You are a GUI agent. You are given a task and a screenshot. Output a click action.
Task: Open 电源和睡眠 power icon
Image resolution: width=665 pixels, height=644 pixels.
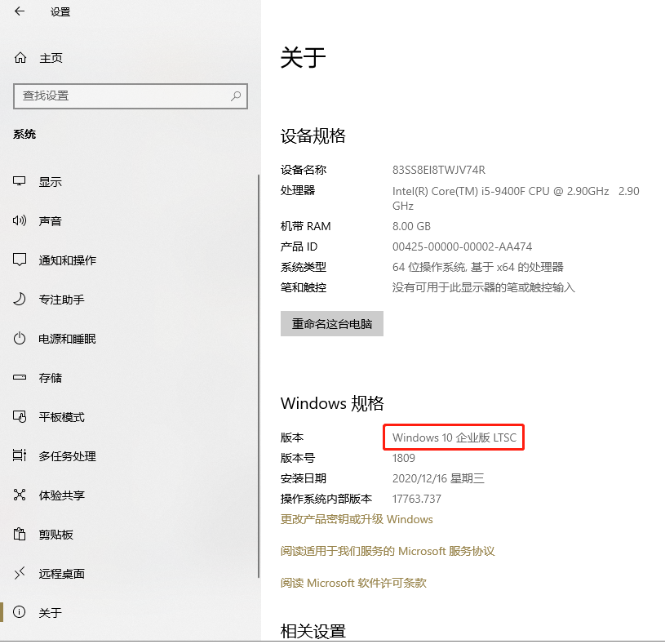[20, 339]
